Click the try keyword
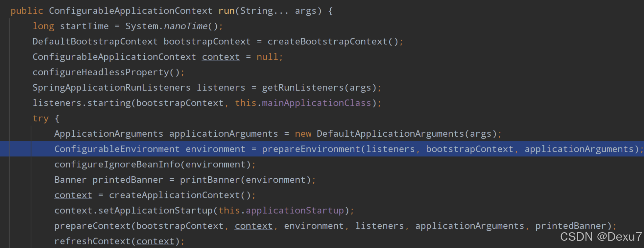The image size is (644, 248). click(x=40, y=119)
